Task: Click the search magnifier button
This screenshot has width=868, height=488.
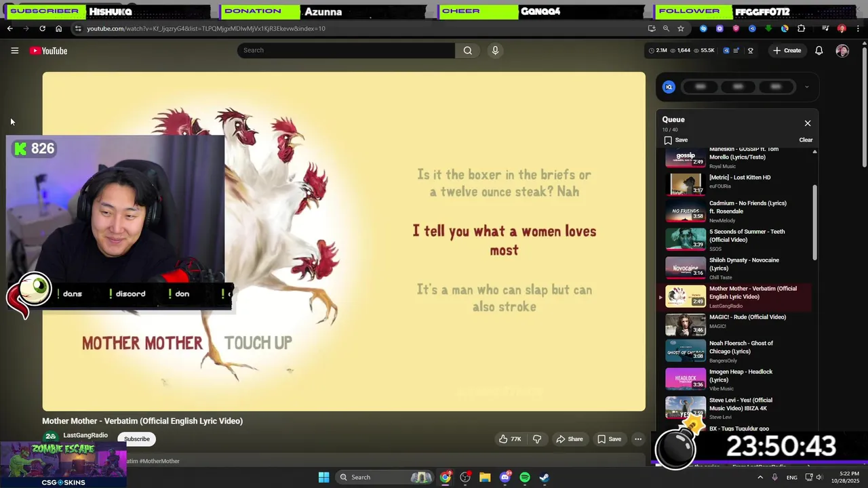Action: click(468, 50)
